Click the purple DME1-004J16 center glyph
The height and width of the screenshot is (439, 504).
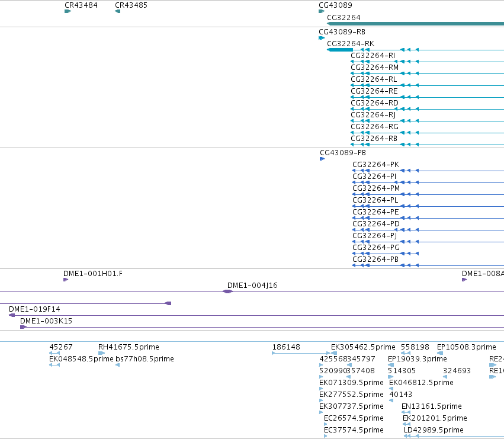point(227,291)
